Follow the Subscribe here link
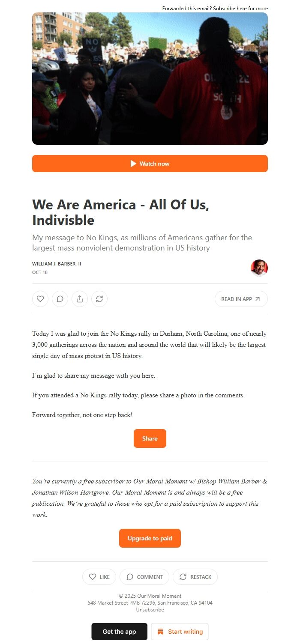The width and height of the screenshot is (300, 644). click(x=230, y=9)
